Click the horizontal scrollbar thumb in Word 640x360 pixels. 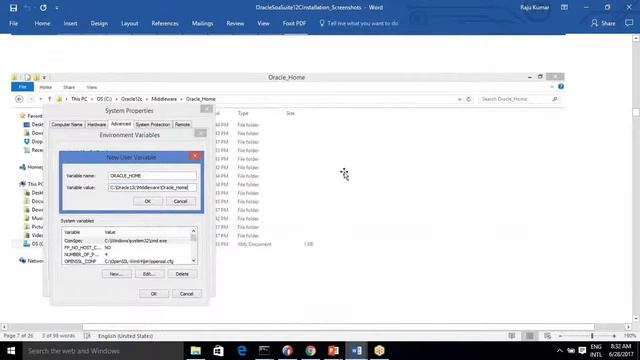pyautogui.click(x=338, y=327)
